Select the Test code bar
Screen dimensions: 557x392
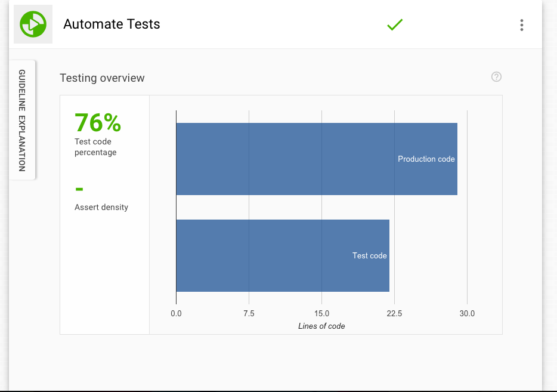pos(282,255)
